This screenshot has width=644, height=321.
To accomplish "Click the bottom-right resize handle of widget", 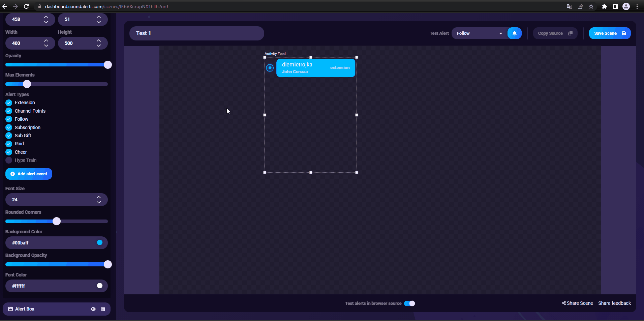I will (357, 172).
